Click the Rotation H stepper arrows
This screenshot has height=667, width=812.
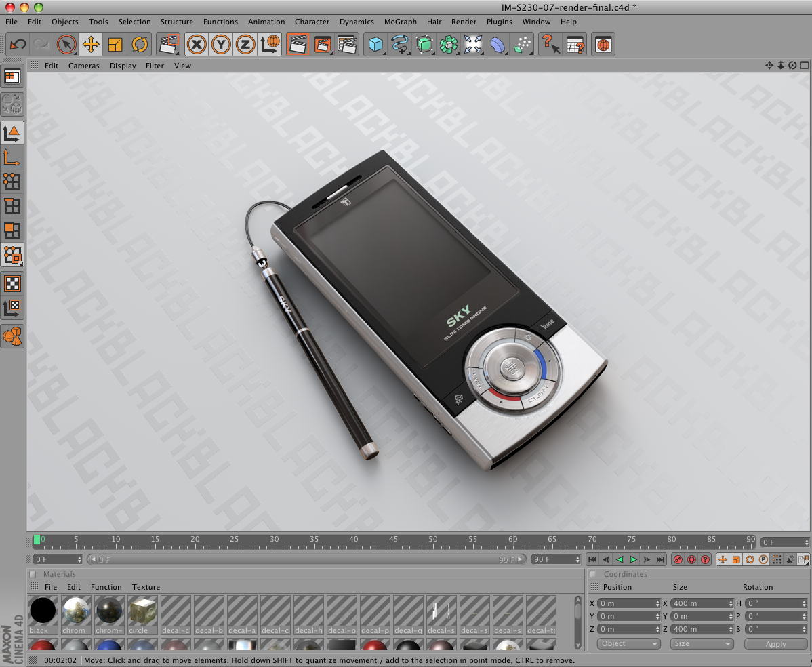click(x=805, y=603)
